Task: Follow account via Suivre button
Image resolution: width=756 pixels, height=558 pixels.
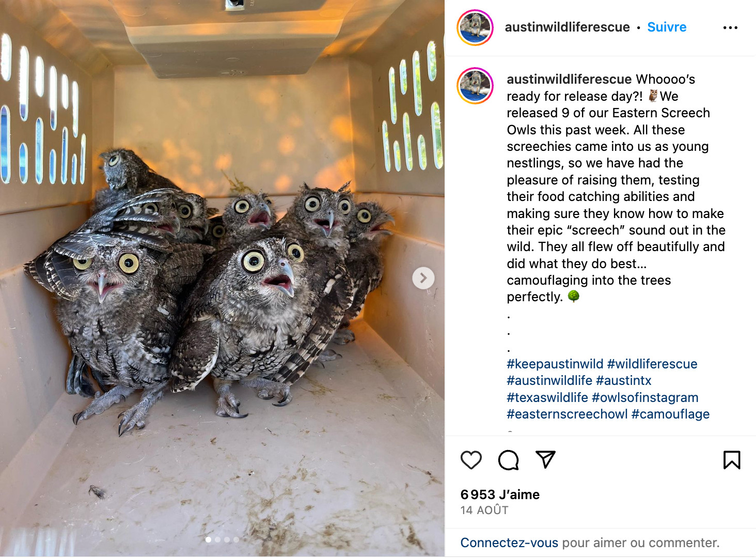Action: point(667,27)
